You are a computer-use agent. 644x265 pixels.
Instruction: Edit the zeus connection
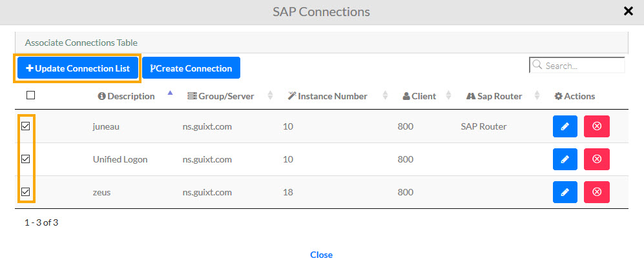[565, 192]
